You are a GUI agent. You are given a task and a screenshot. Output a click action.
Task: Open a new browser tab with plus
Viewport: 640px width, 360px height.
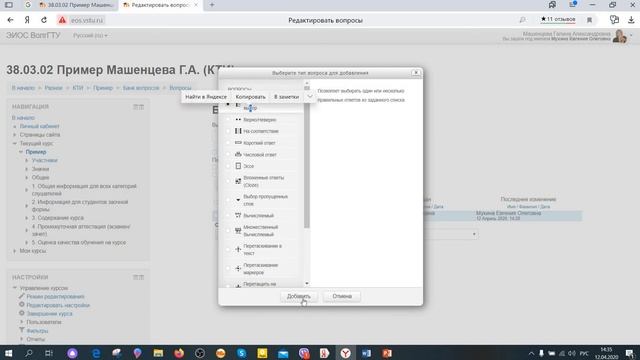(212, 5)
